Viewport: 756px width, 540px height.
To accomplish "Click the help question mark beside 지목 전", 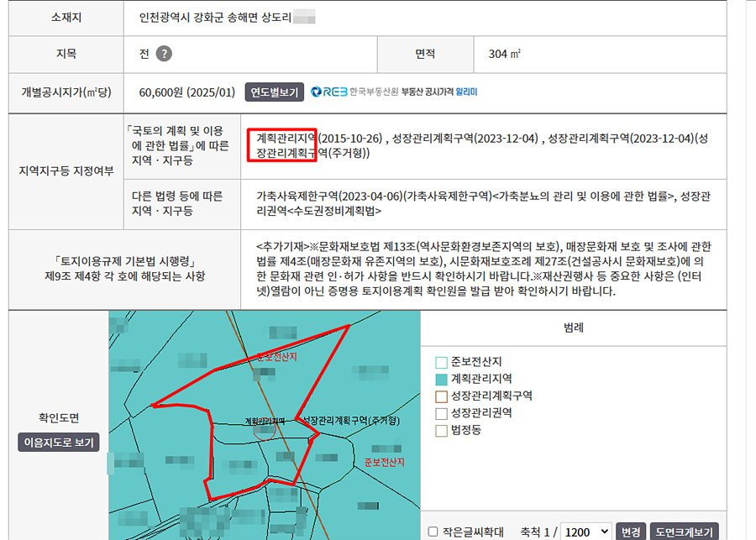I will [x=165, y=54].
